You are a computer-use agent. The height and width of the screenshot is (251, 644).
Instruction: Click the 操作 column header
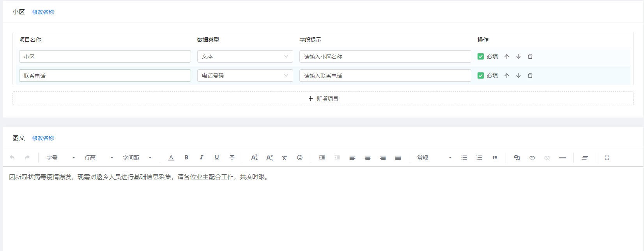(483, 40)
